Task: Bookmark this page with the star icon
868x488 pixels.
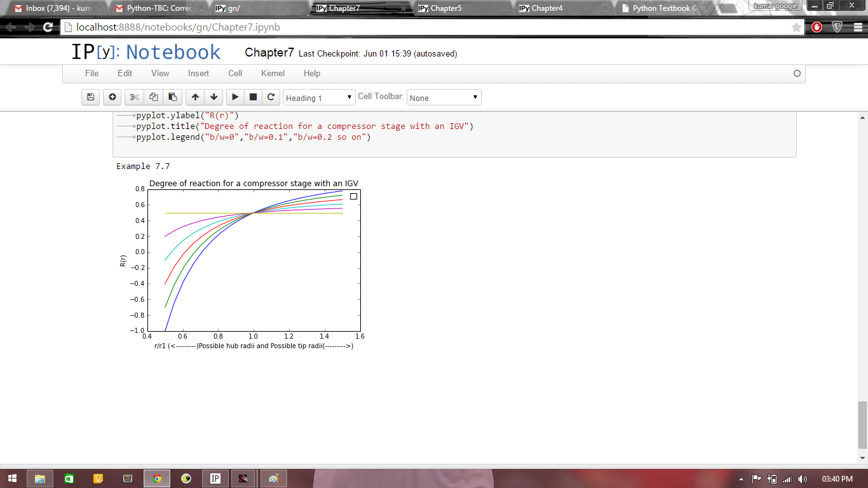Action: pyautogui.click(x=796, y=27)
